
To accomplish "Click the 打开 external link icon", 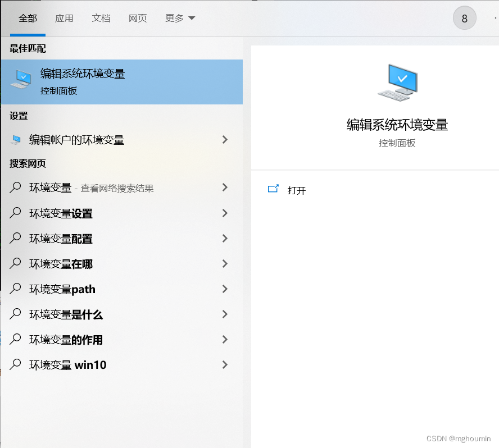I will tap(274, 190).
